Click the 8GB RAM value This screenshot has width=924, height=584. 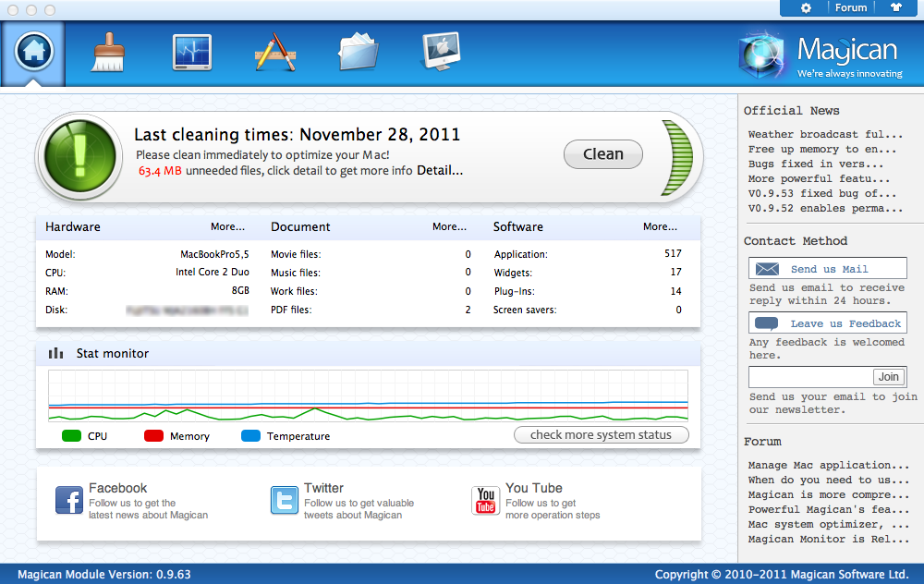(x=240, y=290)
